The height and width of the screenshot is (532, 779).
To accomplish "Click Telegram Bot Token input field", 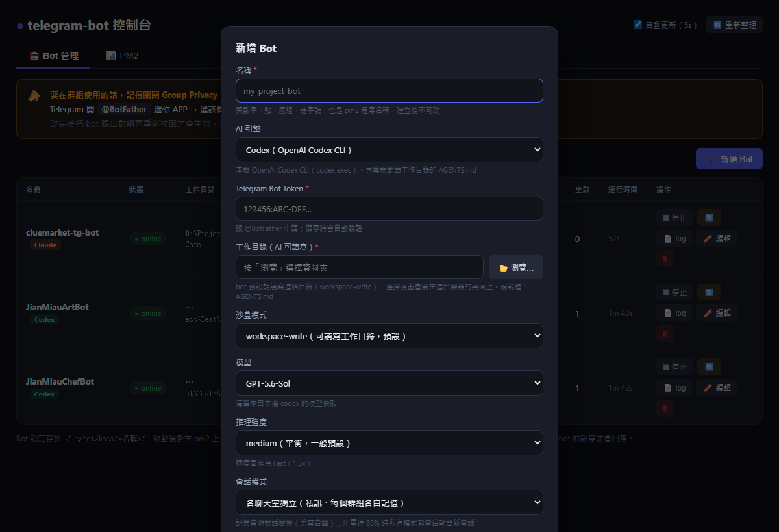I will (389, 209).
